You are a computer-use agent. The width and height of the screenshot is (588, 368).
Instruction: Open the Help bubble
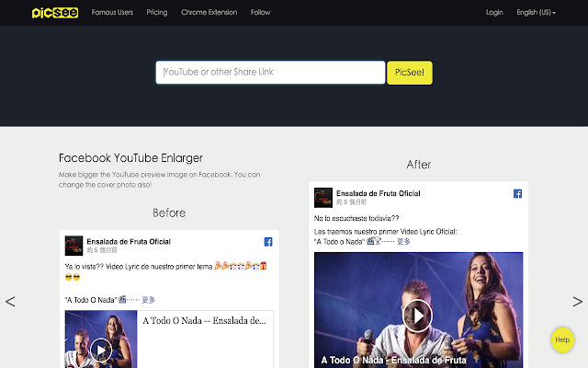[562, 339]
